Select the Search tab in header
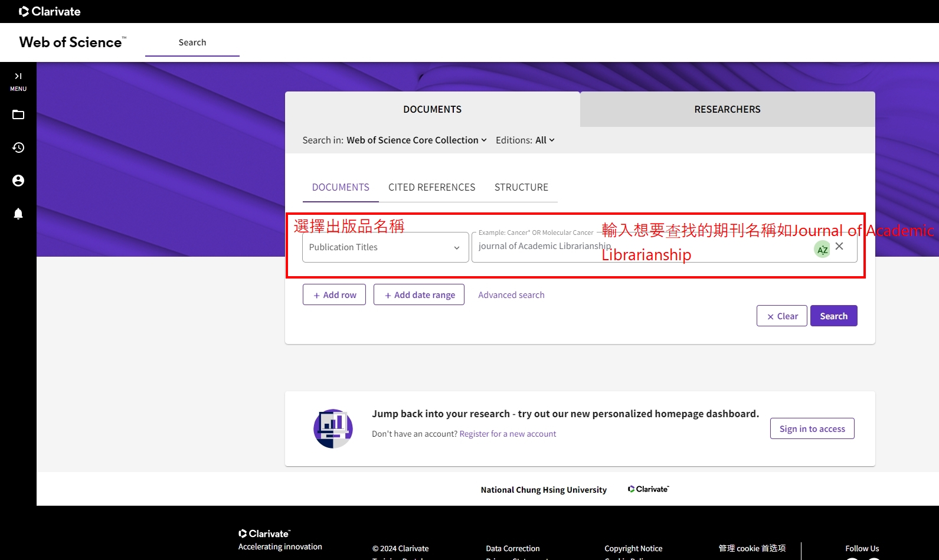 [x=192, y=42]
